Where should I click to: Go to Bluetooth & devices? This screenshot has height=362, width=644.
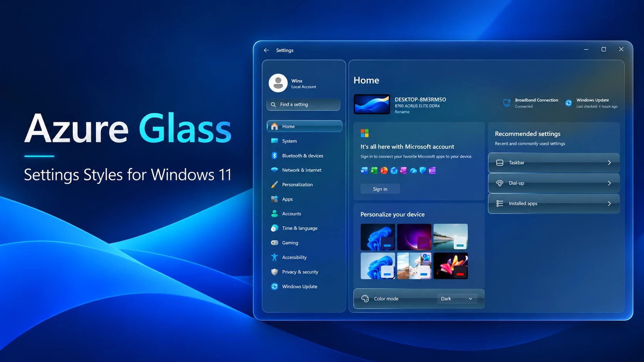click(x=304, y=156)
